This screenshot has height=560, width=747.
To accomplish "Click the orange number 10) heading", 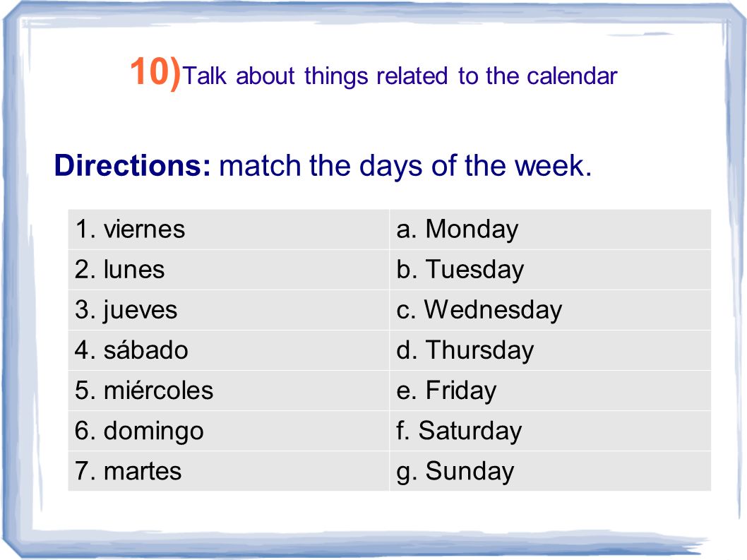I will click(x=155, y=72).
